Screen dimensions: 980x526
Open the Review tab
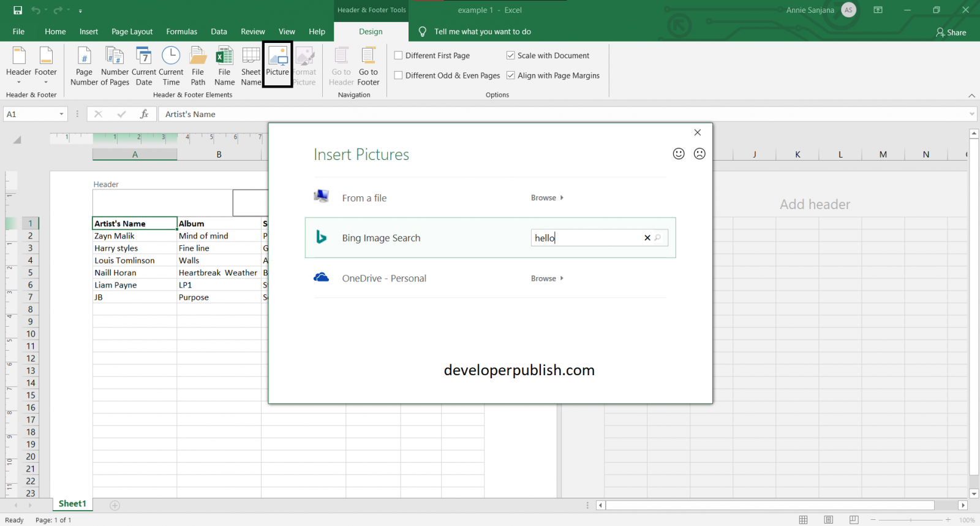point(253,32)
